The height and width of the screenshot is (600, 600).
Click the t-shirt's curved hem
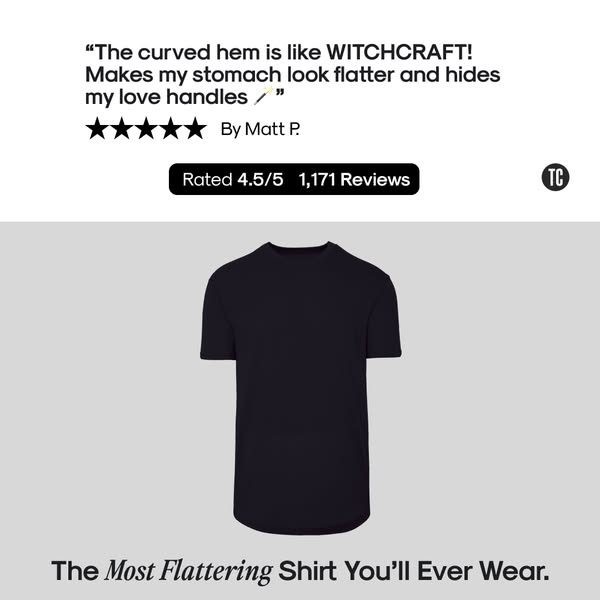coord(302,524)
